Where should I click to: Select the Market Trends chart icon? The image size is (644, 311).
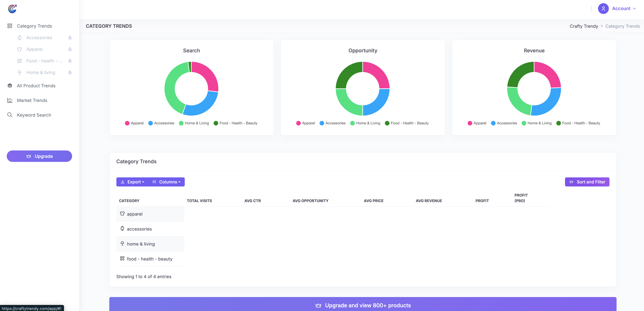(10, 100)
